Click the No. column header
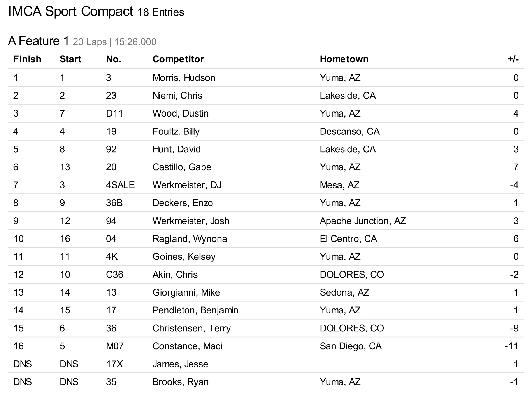Image resolution: width=532 pixels, height=395 pixels. click(x=113, y=59)
